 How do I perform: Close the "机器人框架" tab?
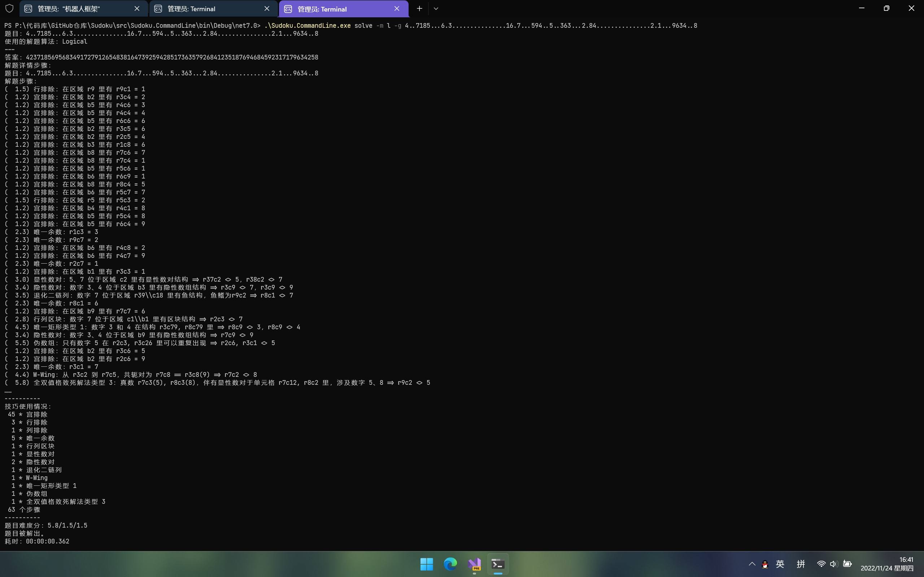137,9
